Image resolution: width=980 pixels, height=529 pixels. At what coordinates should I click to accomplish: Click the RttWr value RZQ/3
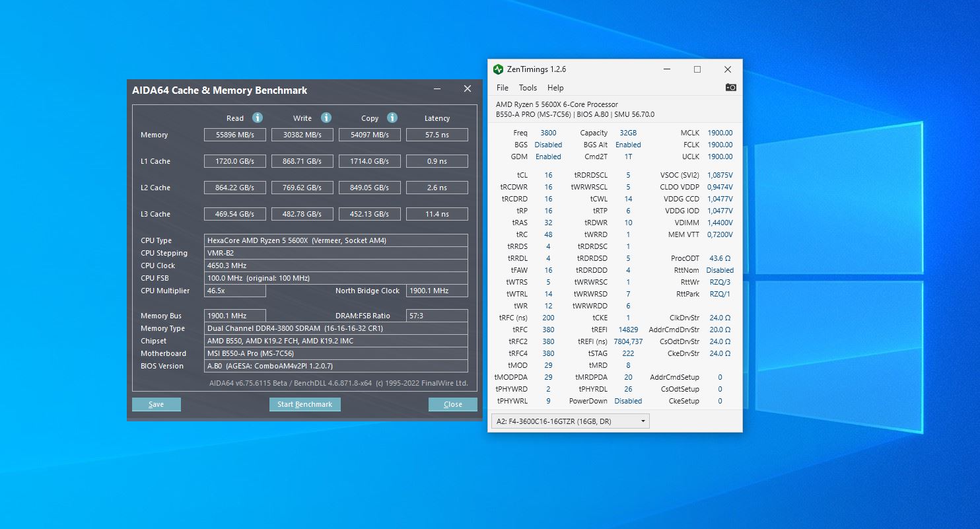coord(720,282)
